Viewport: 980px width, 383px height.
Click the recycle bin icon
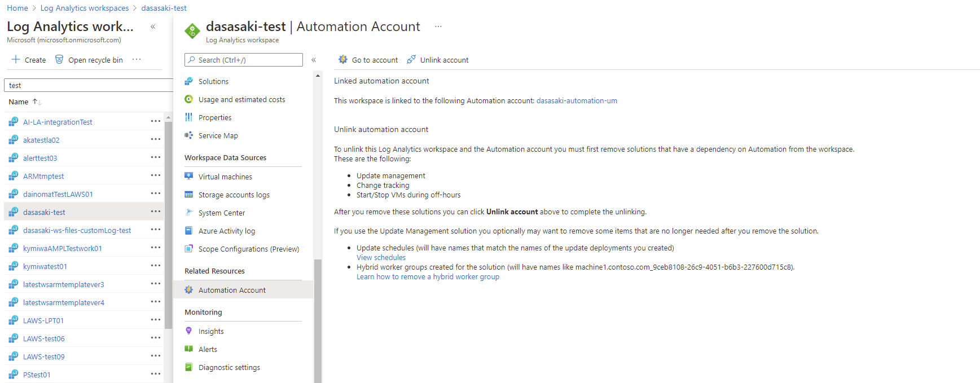pos(59,59)
